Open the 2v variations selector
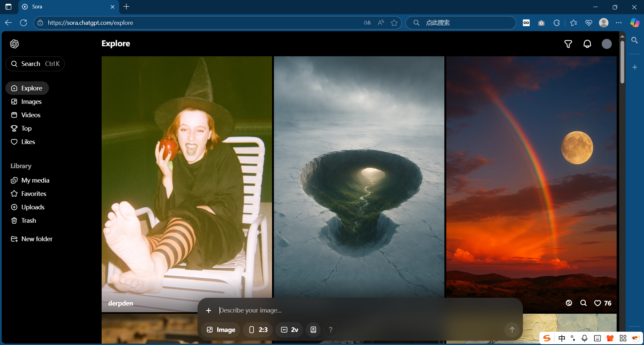Screen dimensions: 644x345 pyautogui.click(x=289, y=330)
